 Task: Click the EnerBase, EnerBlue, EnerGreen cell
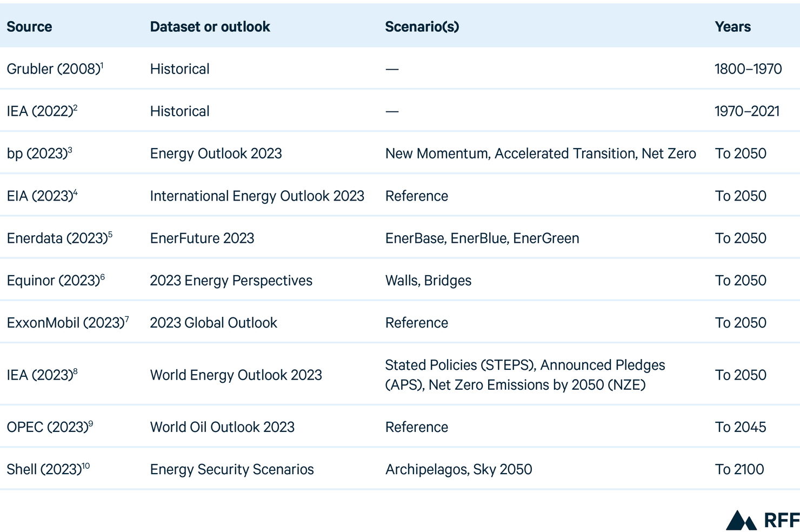tap(482, 238)
